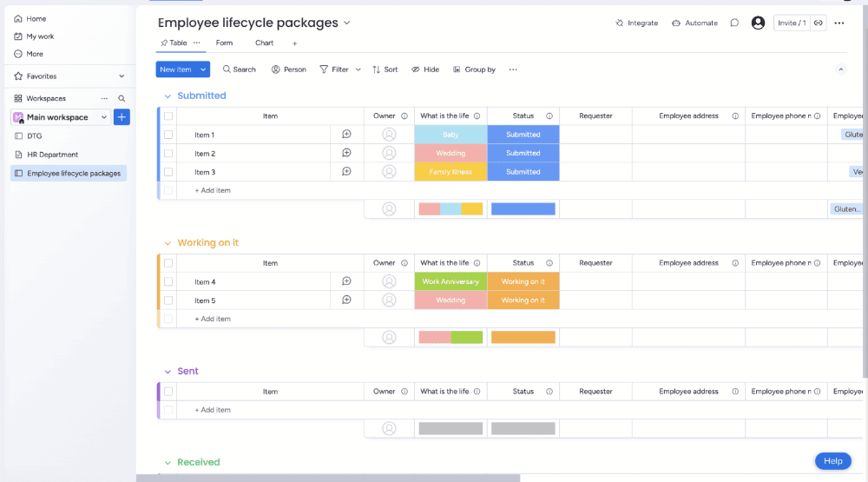Check the Item 4 checkbox

point(168,281)
